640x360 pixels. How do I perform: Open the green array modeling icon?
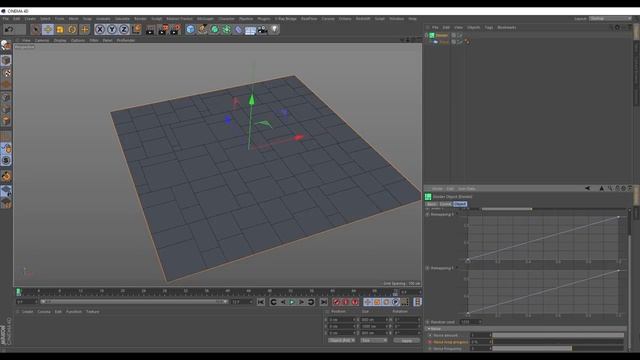[227, 29]
